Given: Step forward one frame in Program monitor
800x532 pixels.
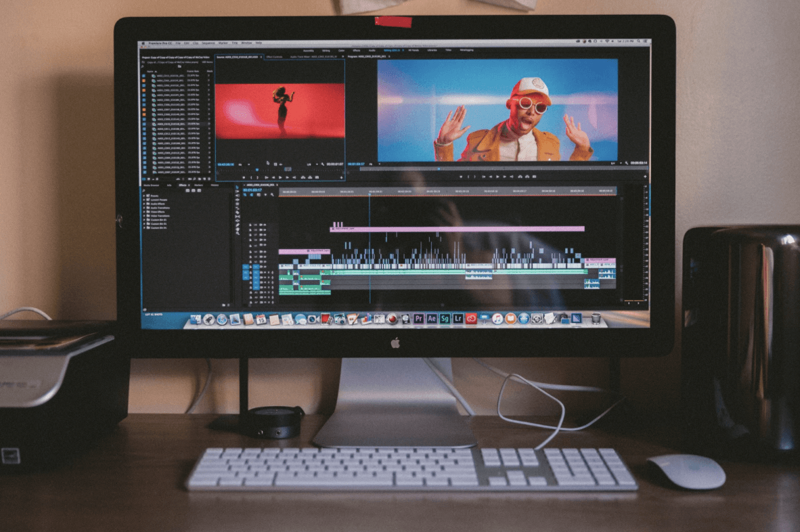Looking at the screenshot, I should pyautogui.click(x=504, y=177).
